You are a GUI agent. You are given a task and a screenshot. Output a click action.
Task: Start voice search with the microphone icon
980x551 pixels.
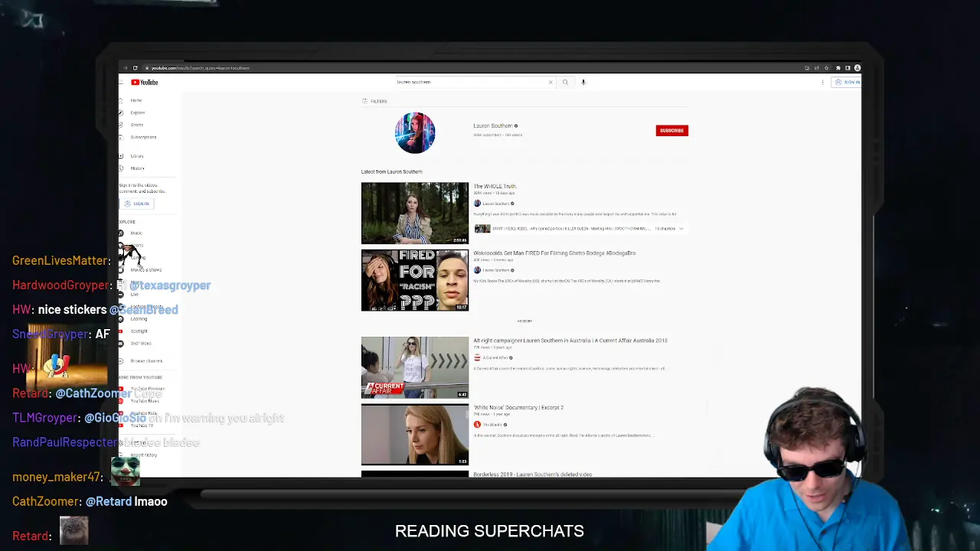(x=583, y=82)
